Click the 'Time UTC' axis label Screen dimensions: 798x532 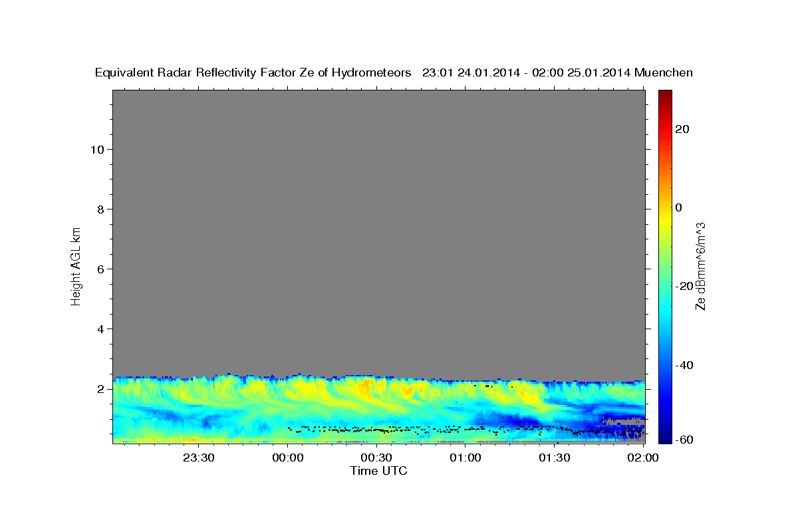tap(378, 471)
